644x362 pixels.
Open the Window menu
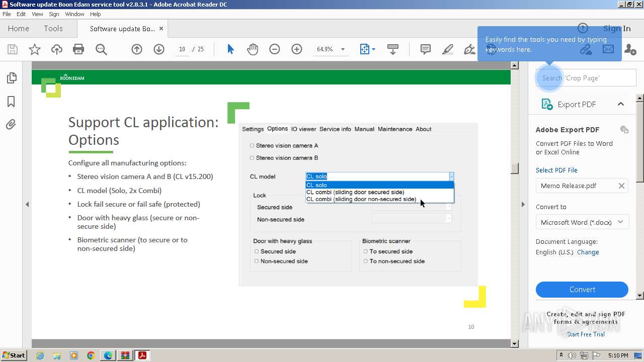point(74,14)
